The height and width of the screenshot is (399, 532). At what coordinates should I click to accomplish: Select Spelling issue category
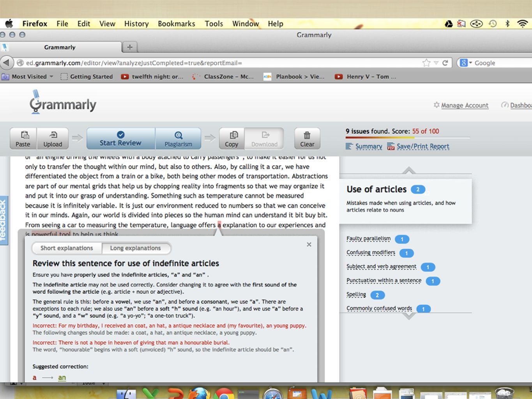point(356,295)
